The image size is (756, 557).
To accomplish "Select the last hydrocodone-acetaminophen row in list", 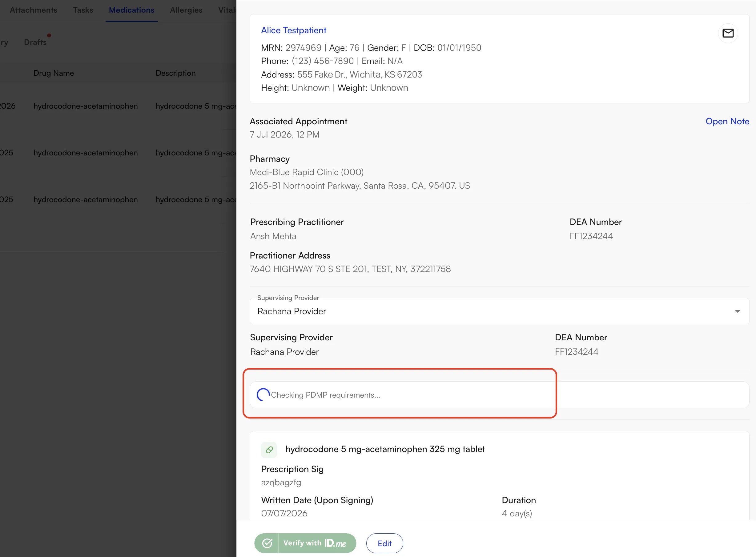I will pos(118,200).
